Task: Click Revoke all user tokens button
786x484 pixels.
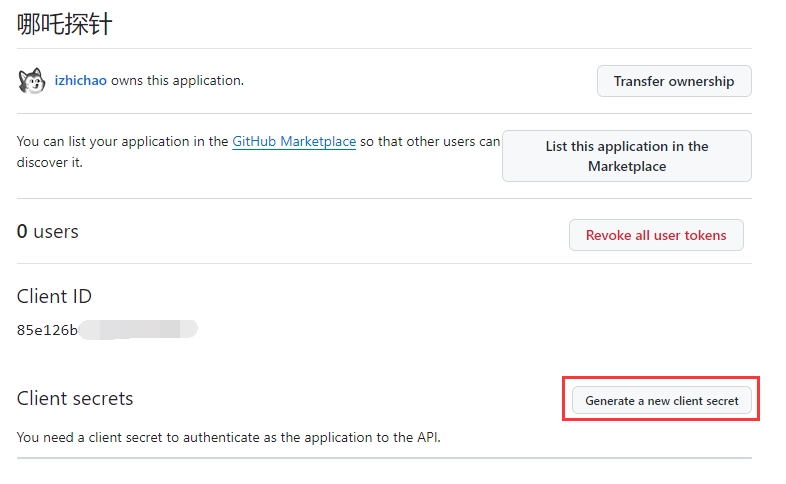Action: [656, 235]
